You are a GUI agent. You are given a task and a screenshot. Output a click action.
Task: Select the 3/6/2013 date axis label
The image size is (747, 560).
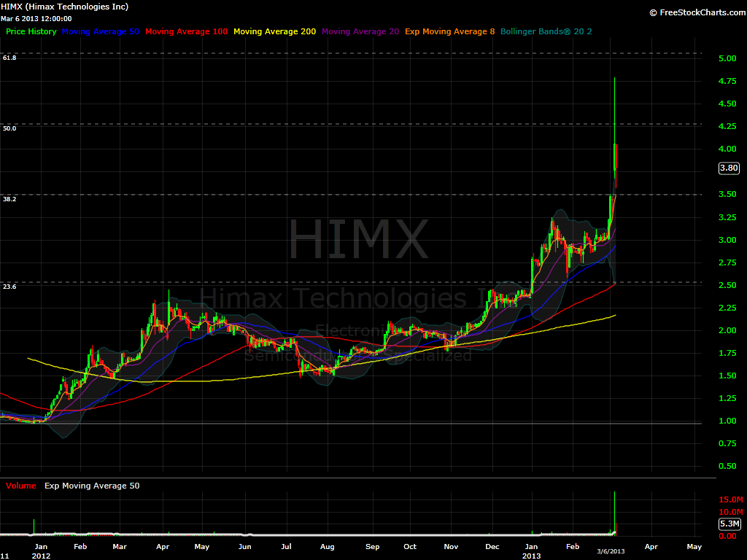[x=611, y=551]
